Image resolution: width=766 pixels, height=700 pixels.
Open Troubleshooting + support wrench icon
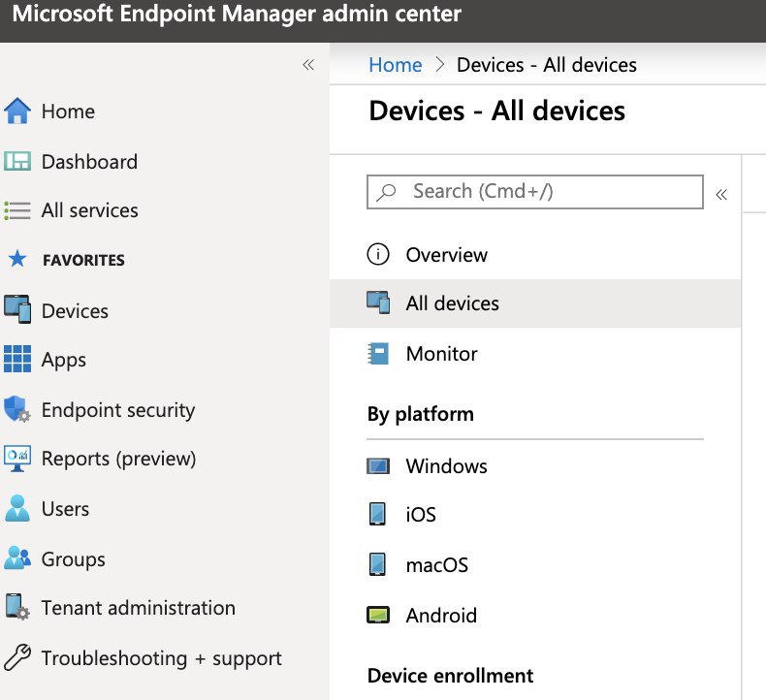[17, 657]
